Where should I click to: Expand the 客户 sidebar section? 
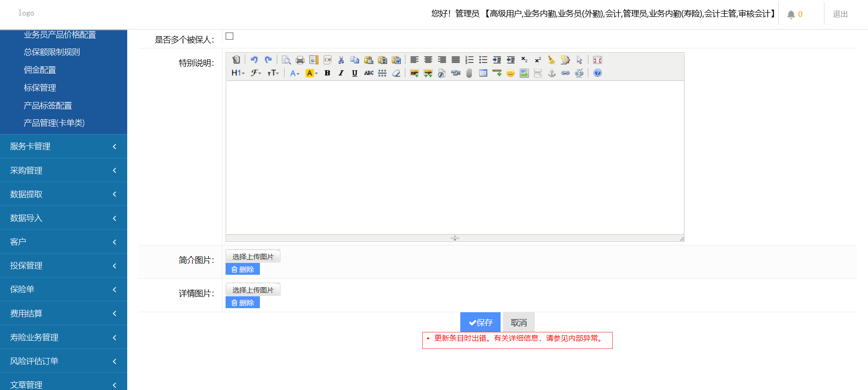(x=64, y=242)
